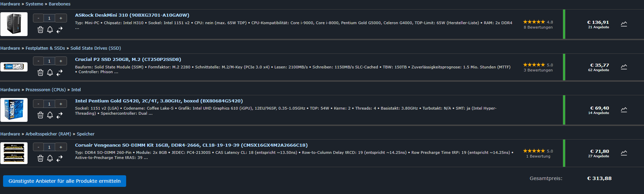Open Corsair Vengeance RAM thumbnail
The width and height of the screenshot is (644, 194).
[x=14, y=153]
